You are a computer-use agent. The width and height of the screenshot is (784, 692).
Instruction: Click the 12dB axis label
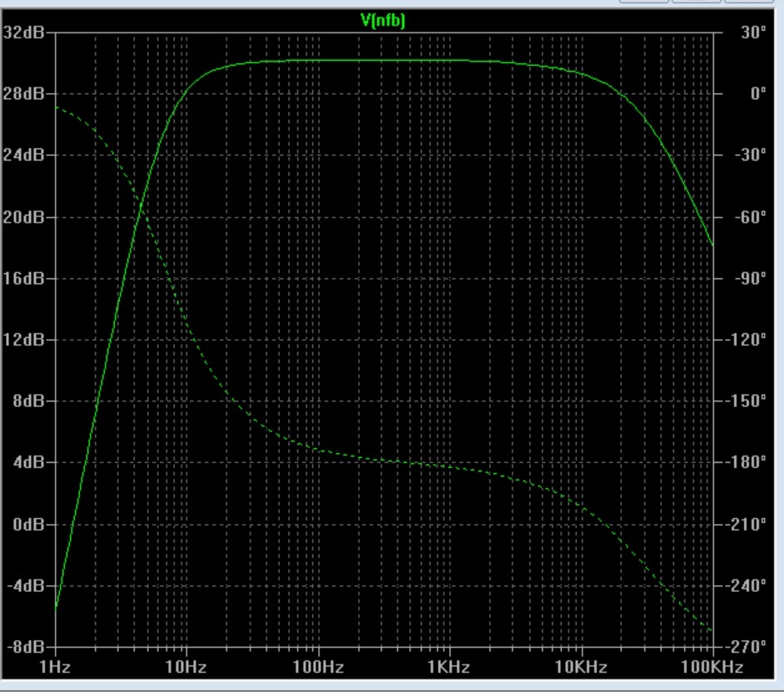click(x=24, y=340)
